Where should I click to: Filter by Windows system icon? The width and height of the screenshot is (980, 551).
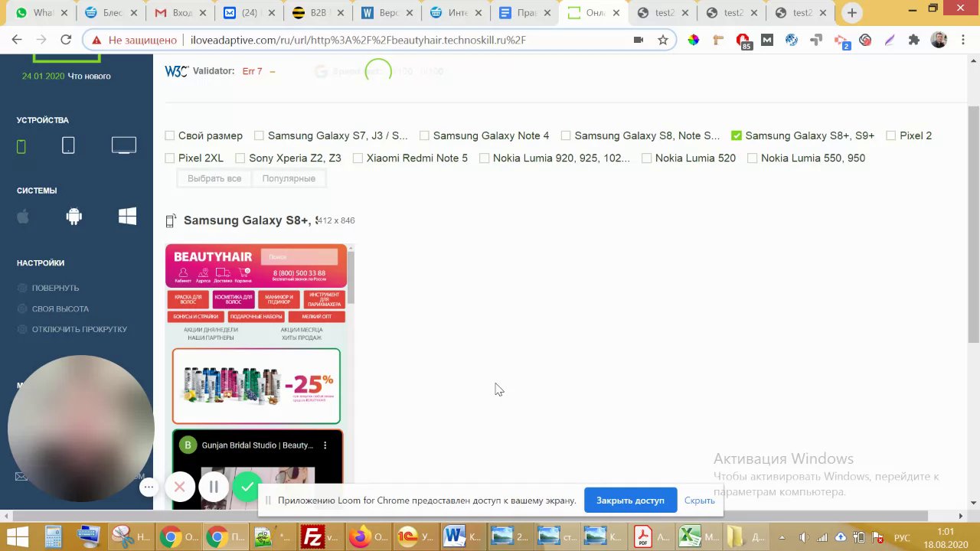(127, 217)
